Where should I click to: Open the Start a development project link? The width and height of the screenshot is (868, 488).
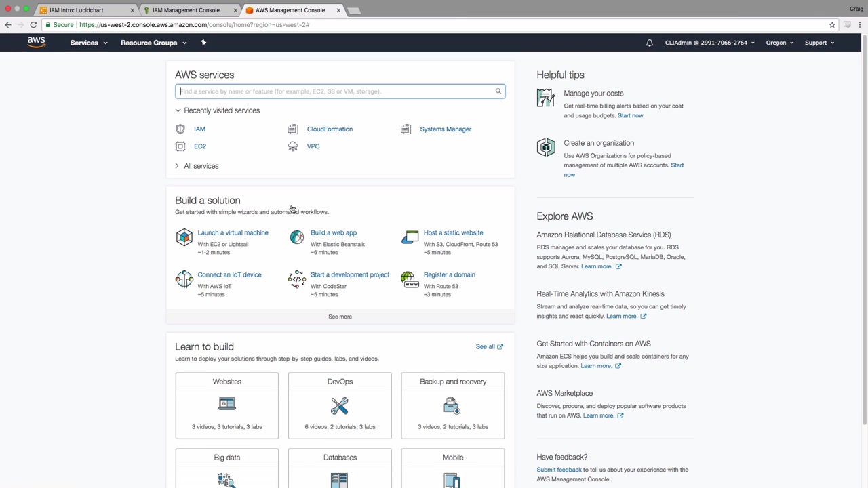click(x=350, y=274)
